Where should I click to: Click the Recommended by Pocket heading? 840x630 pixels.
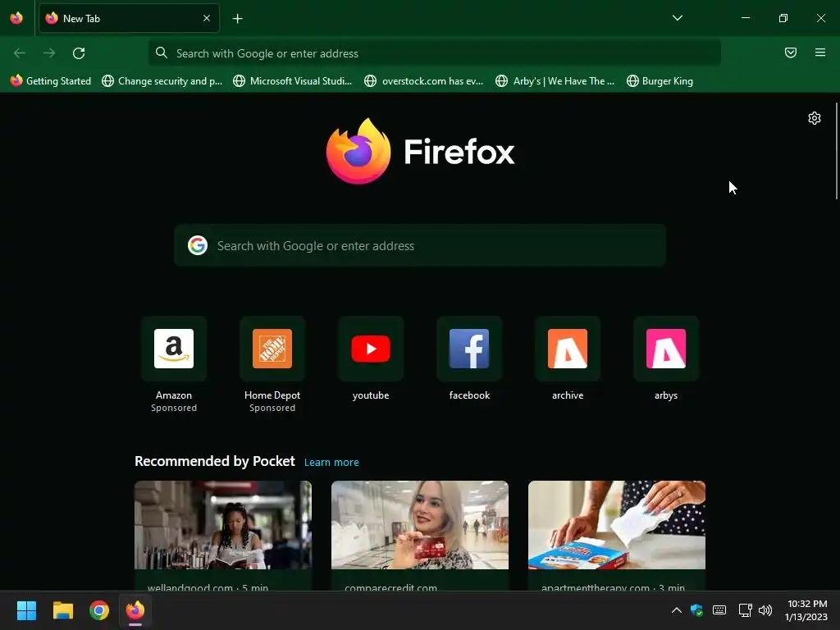coord(215,461)
